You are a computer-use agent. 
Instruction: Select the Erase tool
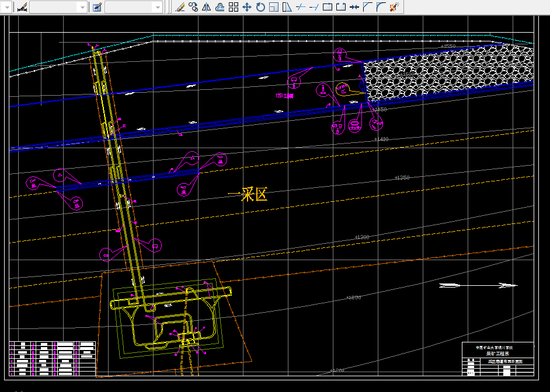pyautogui.click(x=180, y=6)
